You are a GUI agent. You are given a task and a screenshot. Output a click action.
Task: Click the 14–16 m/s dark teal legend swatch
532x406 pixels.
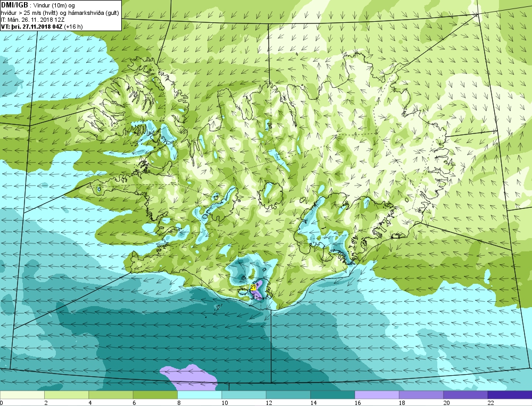(x=332, y=395)
